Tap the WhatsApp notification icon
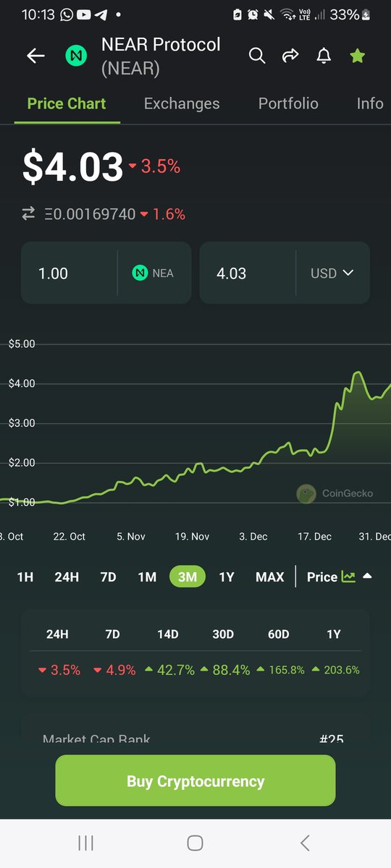The width and height of the screenshot is (391, 868). click(67, 14)
